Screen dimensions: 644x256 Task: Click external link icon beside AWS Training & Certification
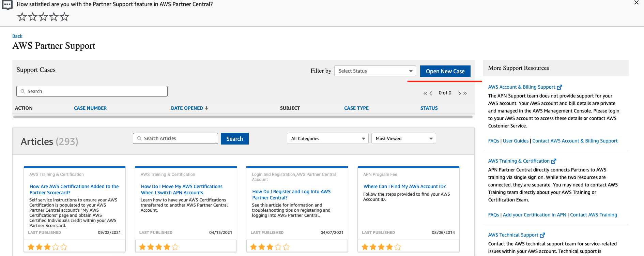click(x=554, y=161)
